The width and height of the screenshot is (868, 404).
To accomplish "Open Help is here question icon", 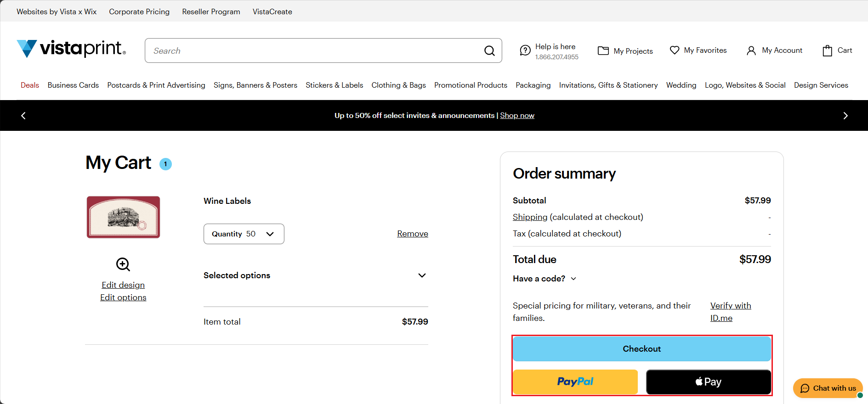I will point(525,50).
